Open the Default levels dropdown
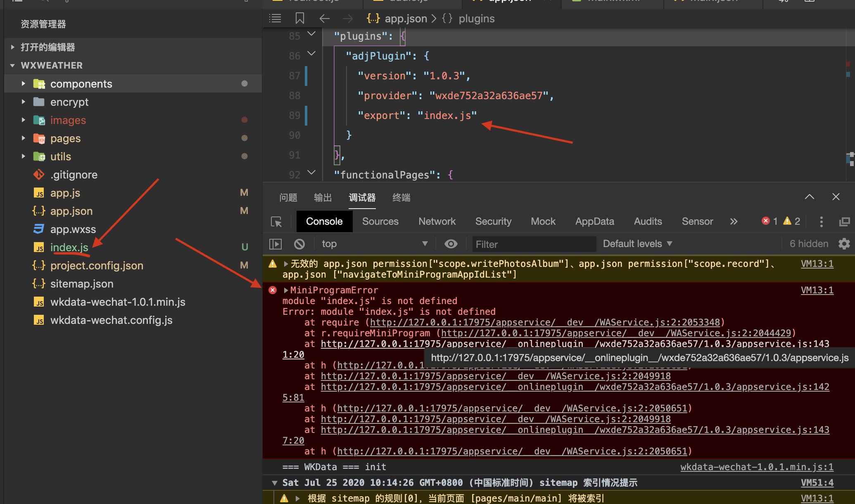The height and width of the screenshot is (504, 855). click(x=637, y=244)
